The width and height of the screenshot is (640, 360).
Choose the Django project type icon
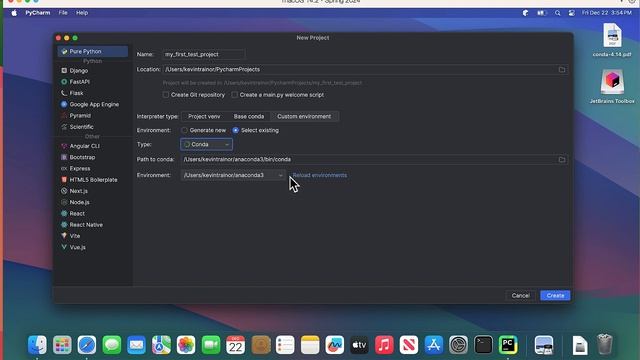[64, 71]
